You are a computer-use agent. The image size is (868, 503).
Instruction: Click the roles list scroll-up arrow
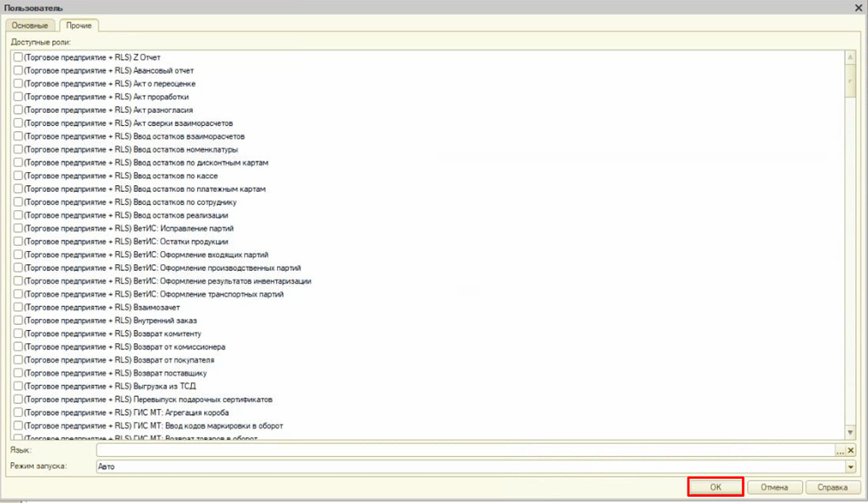pyautogui.click(x=851, y=57)
